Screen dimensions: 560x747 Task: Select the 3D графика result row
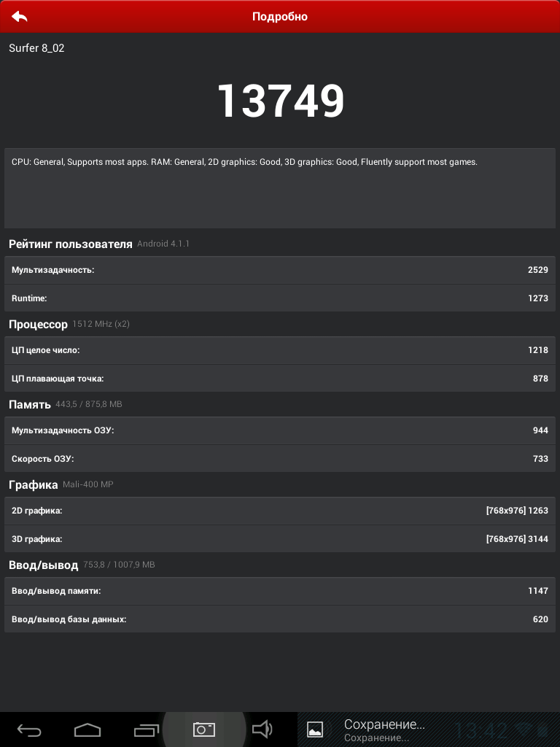pos(280,539)
